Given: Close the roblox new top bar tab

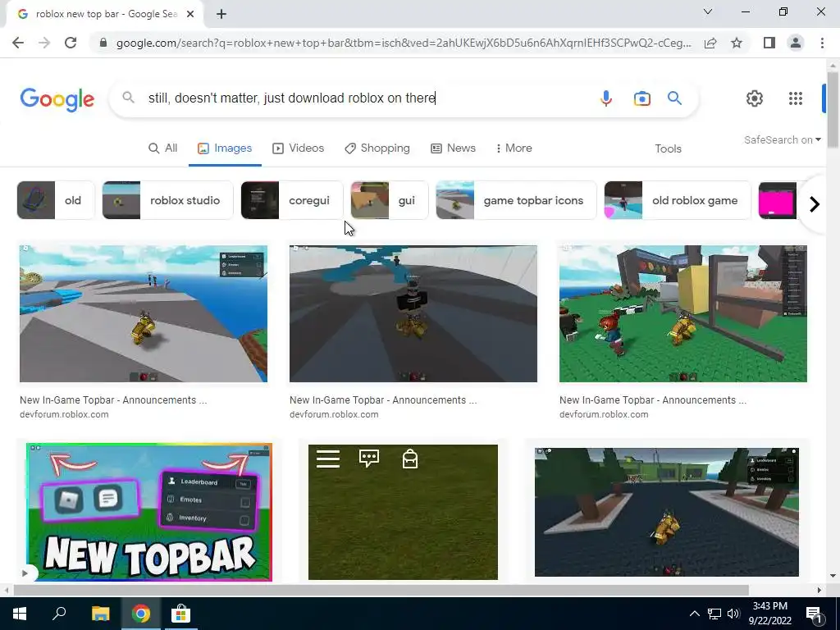Looking at the screenshot, I should coord(190,14).
